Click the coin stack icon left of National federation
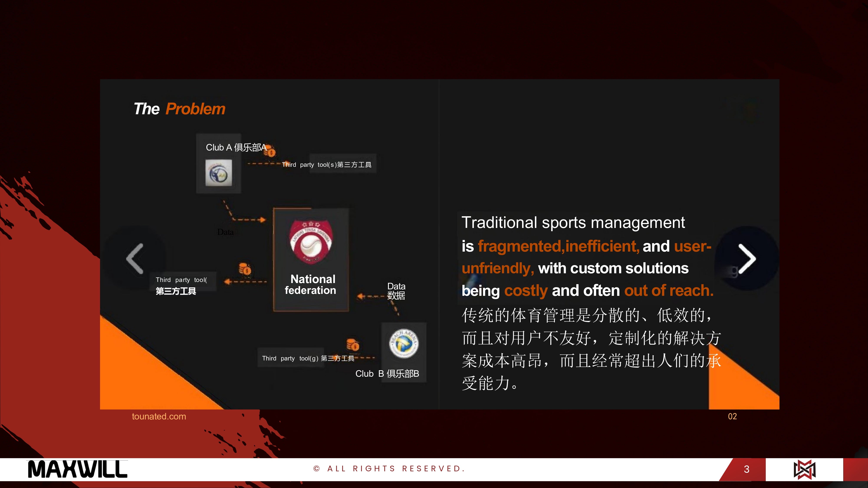Viewport: 868px width, 488px height. 245,269
